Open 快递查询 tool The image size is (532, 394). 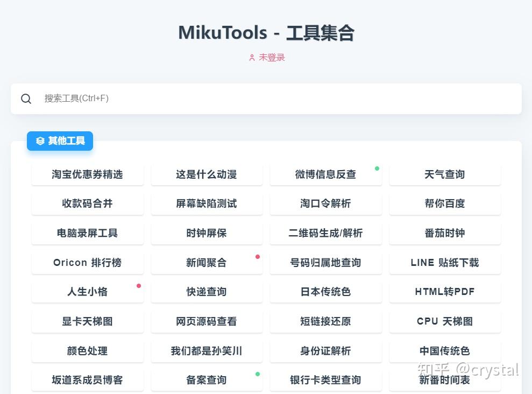(207, 292)
